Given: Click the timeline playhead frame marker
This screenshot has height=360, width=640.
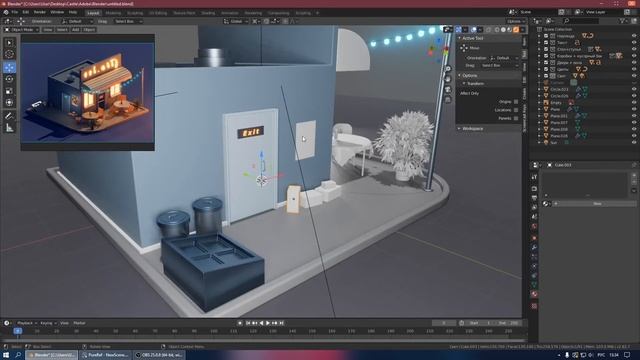Looking at the screenshot, I should pyautogui.click(x=18, y=331).
